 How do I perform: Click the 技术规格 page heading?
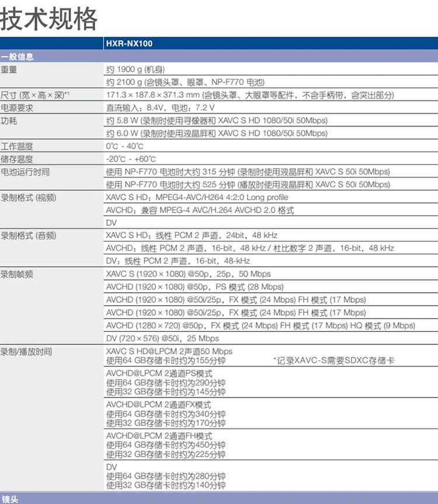point(48,19)
